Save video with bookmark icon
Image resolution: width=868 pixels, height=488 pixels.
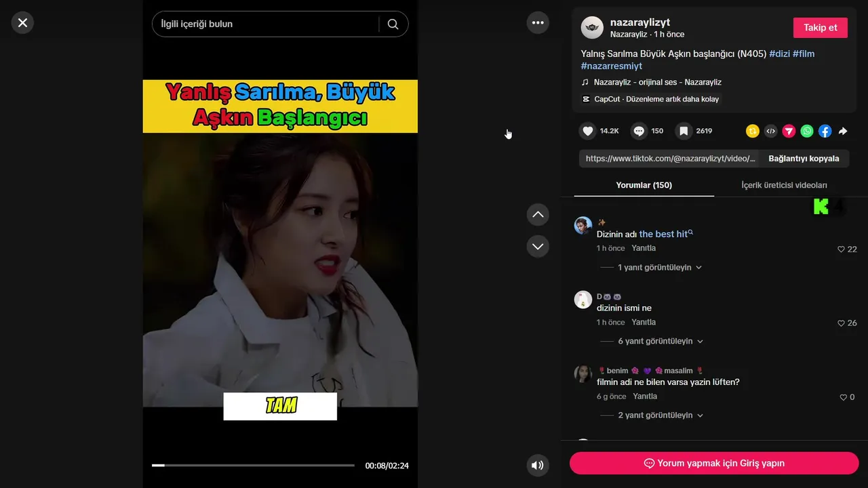[x=684, y=131]
